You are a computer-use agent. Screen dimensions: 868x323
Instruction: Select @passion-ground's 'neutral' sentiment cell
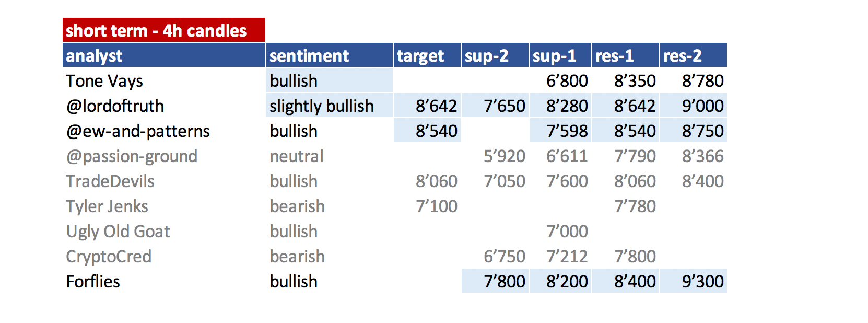[330, 156]
